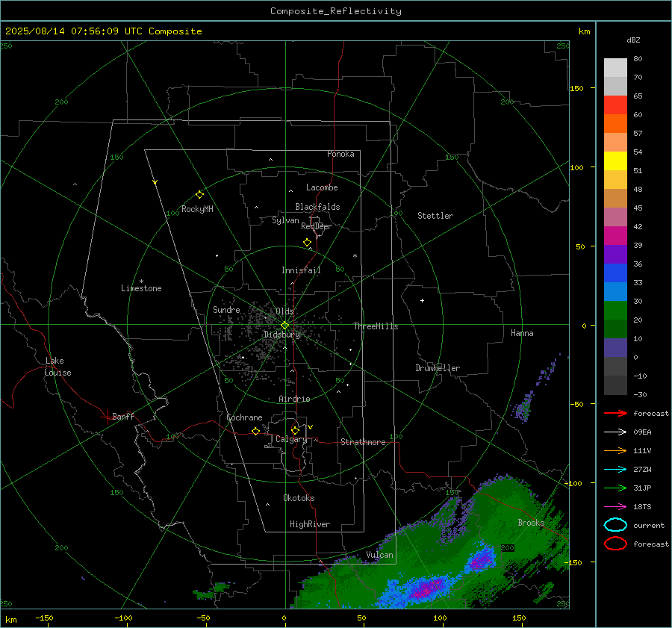
Task: Select yellow diamond marker just above Calgary
Action: (295, 430)
